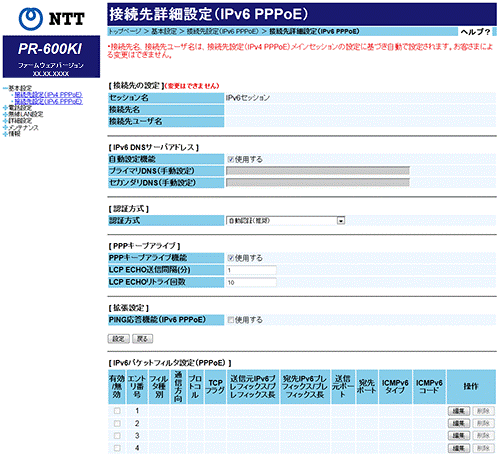Open 接続先設定(IPv4 PPPoE) in sidebar
Screen dimensions: 500x456
point(48,95)
